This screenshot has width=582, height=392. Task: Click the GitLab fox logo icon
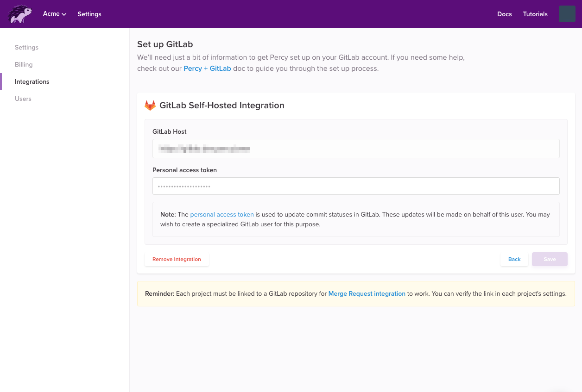150,106
